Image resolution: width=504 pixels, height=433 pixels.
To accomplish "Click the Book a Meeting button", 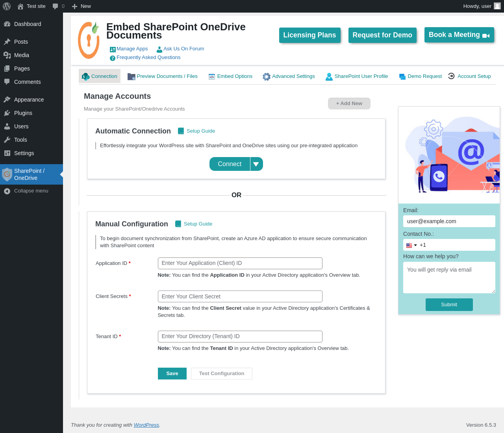I will (459, 35).
